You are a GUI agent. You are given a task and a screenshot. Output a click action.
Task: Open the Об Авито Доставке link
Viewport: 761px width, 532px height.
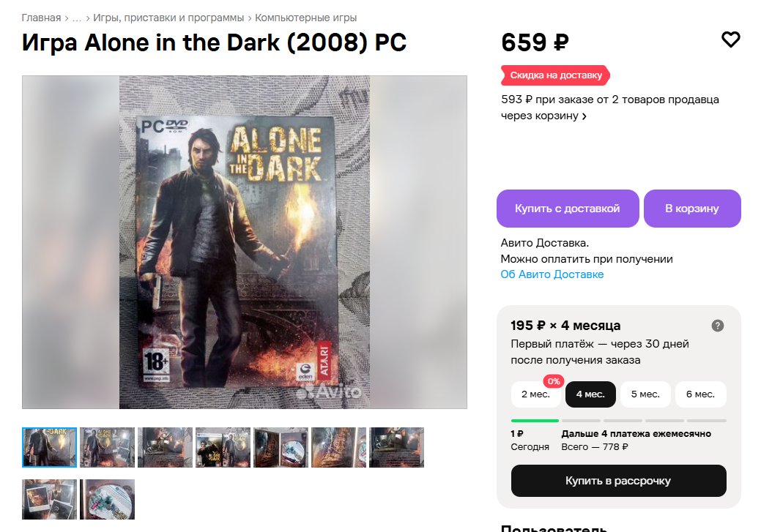(552, 274)
